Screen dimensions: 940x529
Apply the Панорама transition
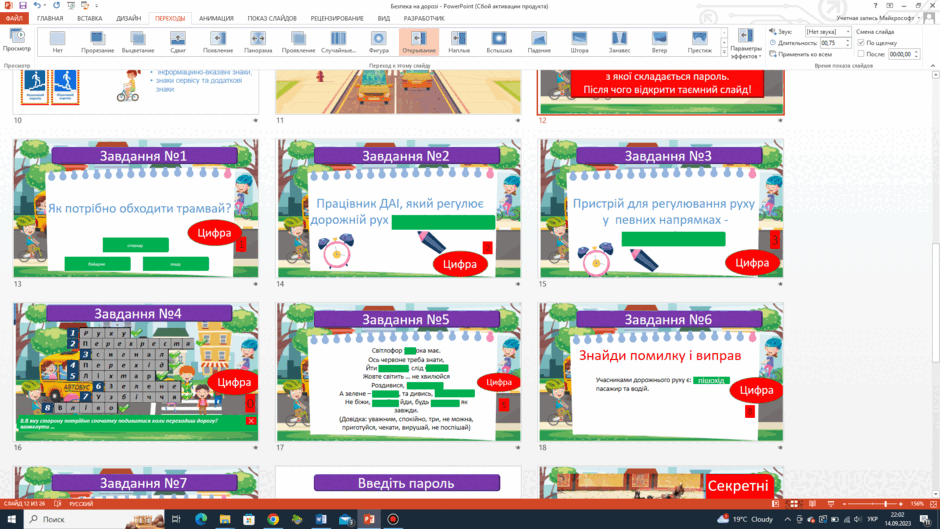click(258, 42)
